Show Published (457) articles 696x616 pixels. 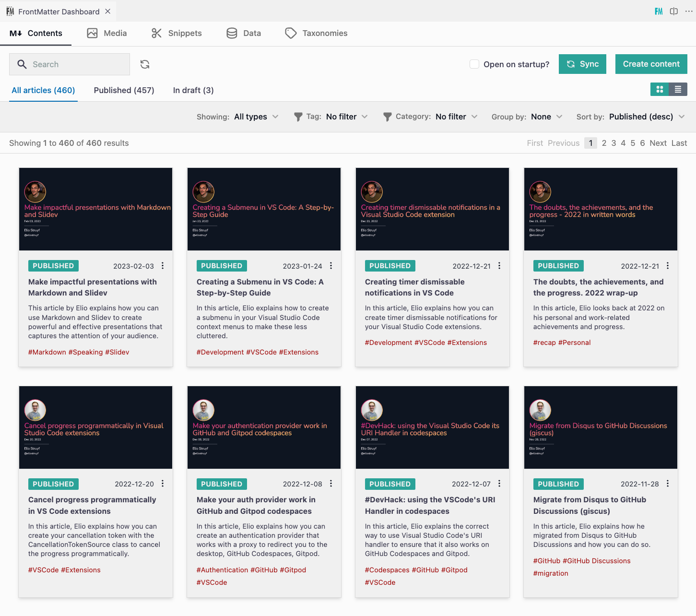click(124, 90)
